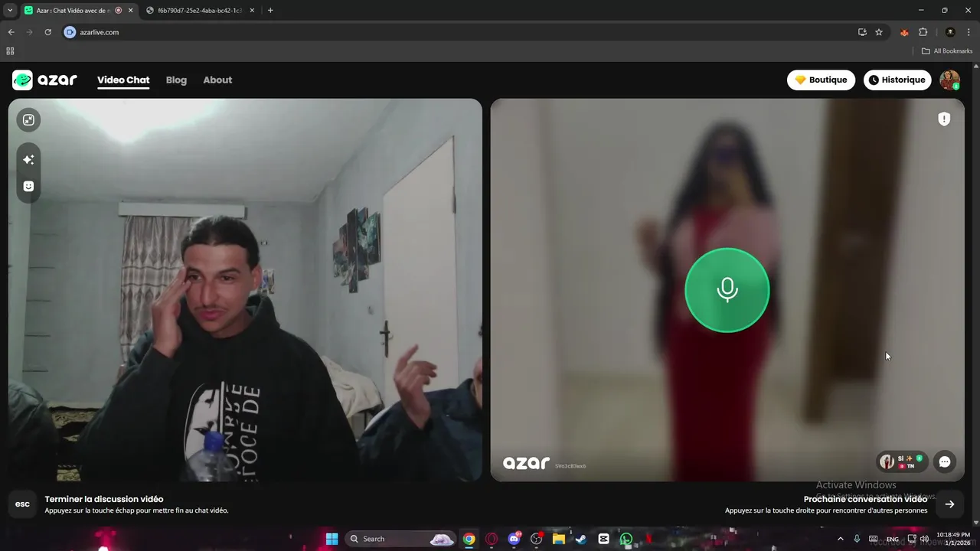980x551 pixels.
Task: Click the tray microphone icon
Action: point(857,539)
